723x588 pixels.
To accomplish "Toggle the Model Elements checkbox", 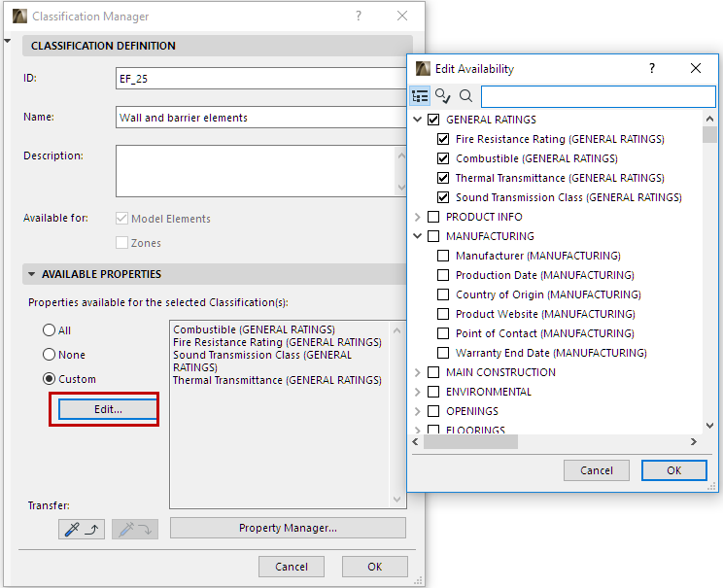I will [x=121, y=218].
